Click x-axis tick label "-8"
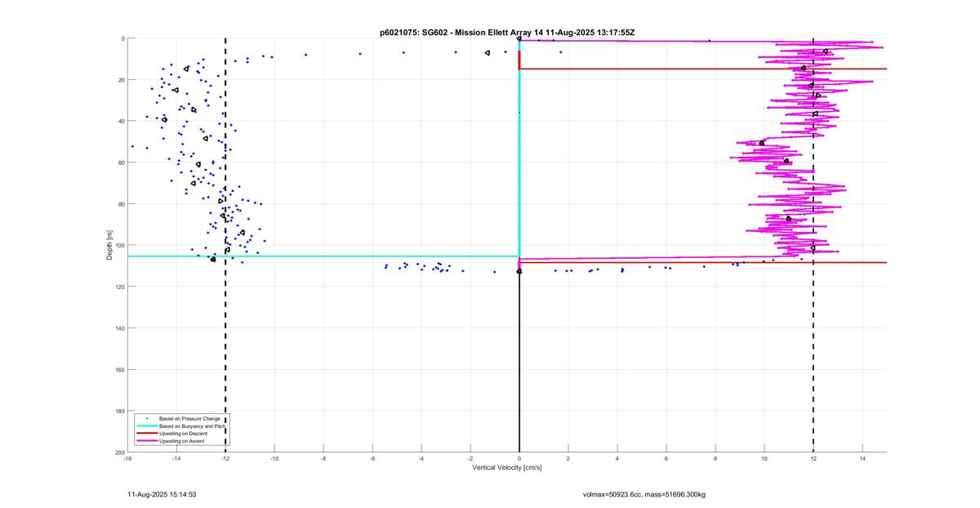 point(323,458)
